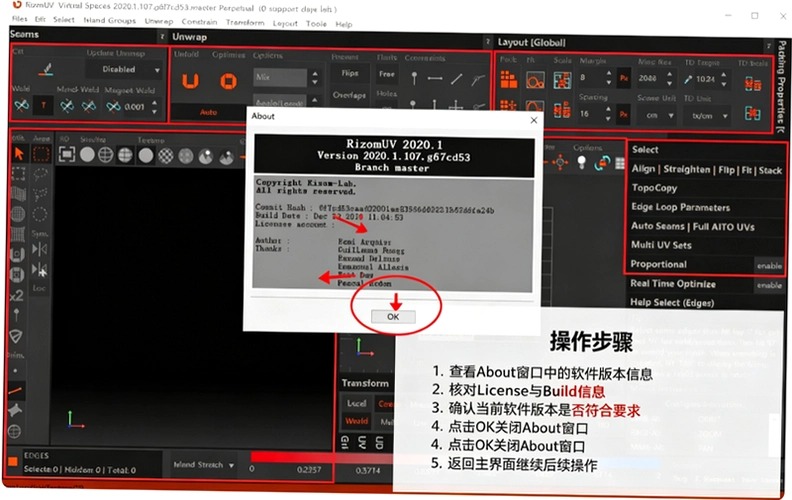
Task: Click the lasso area selection tool
Action: click(x=40, y=175)
